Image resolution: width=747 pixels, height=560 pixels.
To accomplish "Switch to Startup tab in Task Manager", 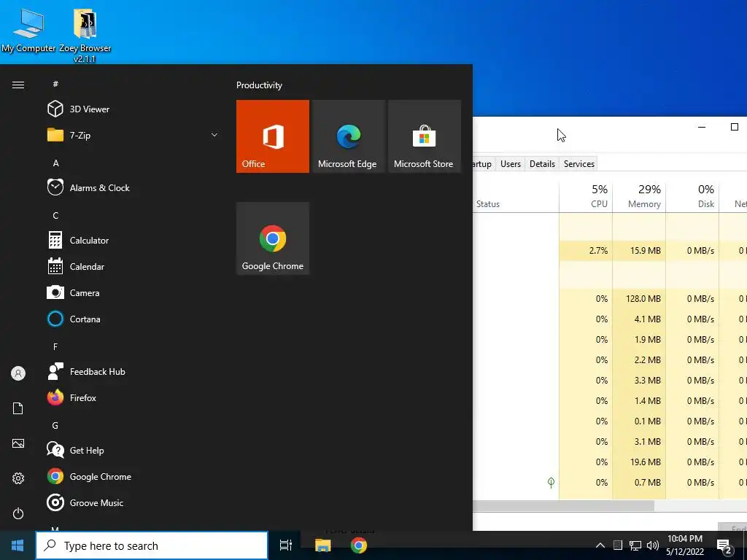I will (x=482, y=164).
